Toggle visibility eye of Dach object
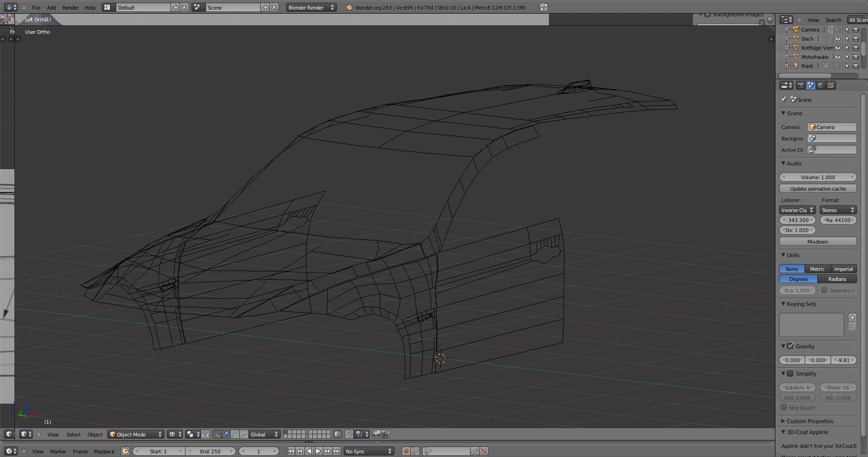 coord(837,39)
